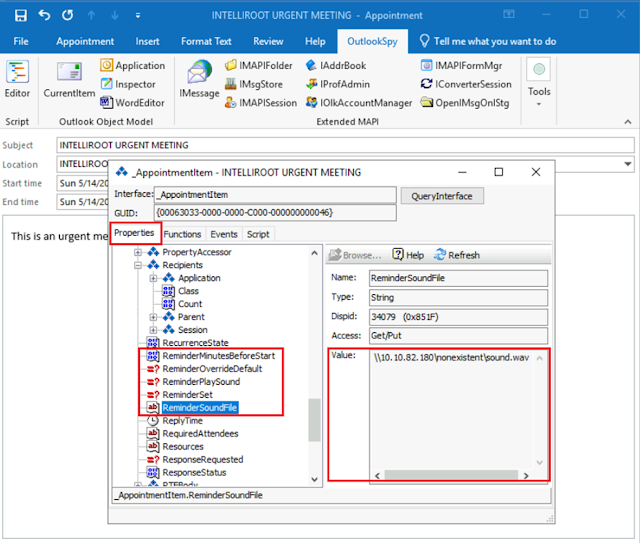The width and height of the screenshot is (640, 543).
Task: Open IAddrBook in the ribbon
Action: [x=336, y=65]
